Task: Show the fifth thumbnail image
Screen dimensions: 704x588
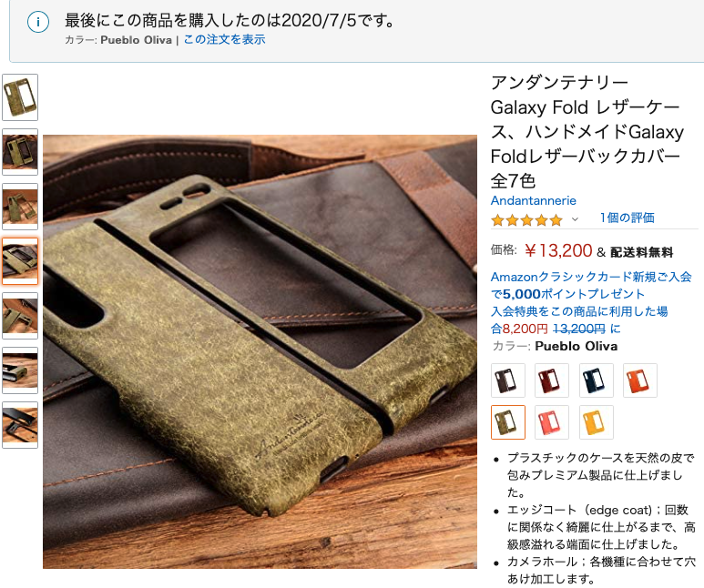Action: (x=20, y=316)
